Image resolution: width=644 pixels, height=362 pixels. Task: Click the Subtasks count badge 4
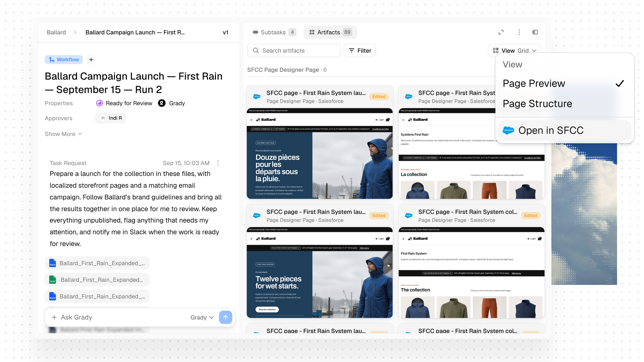tap(292, 32)
